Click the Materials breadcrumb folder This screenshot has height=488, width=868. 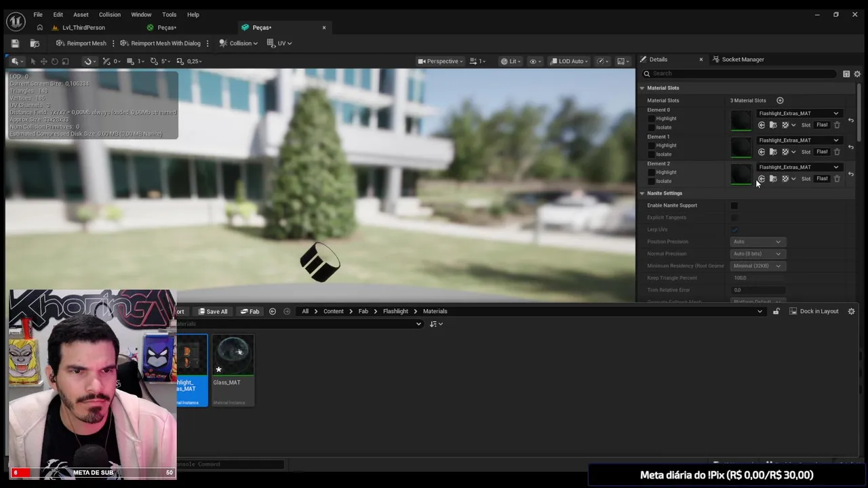point(435,312)
